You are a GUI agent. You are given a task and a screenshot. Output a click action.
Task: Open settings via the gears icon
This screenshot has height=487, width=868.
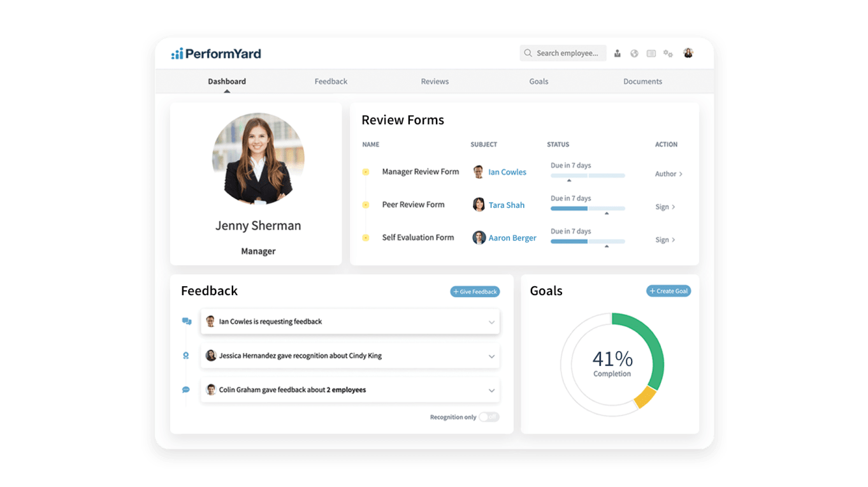point(668,54)
